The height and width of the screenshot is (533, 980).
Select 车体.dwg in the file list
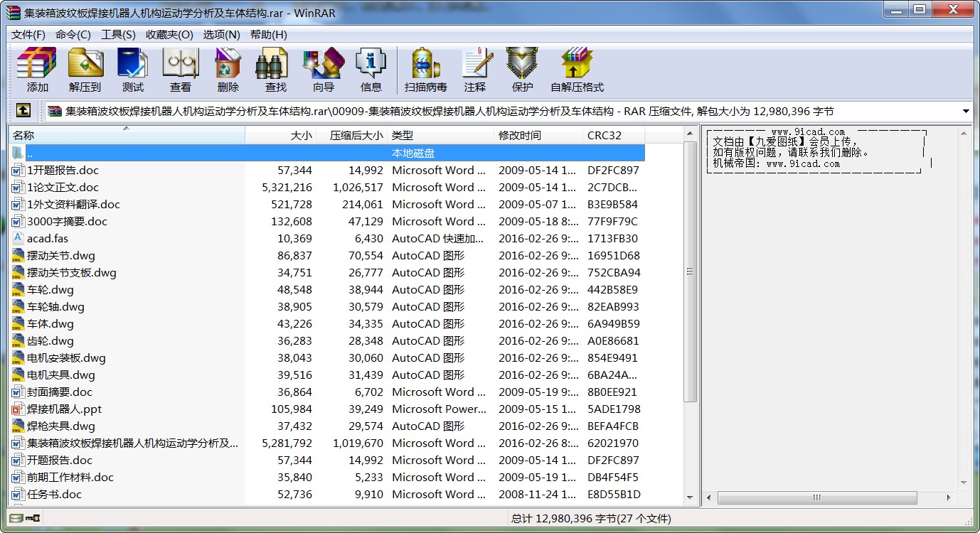click(50, 324)
